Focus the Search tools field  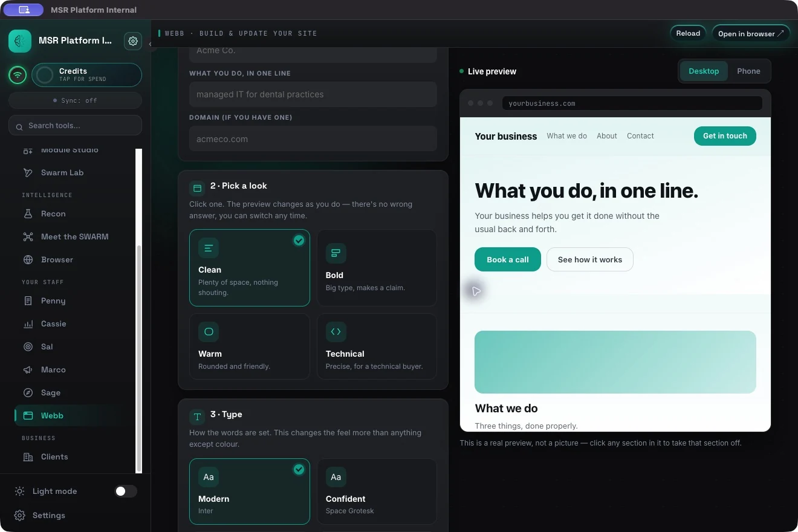coord(75,126)
